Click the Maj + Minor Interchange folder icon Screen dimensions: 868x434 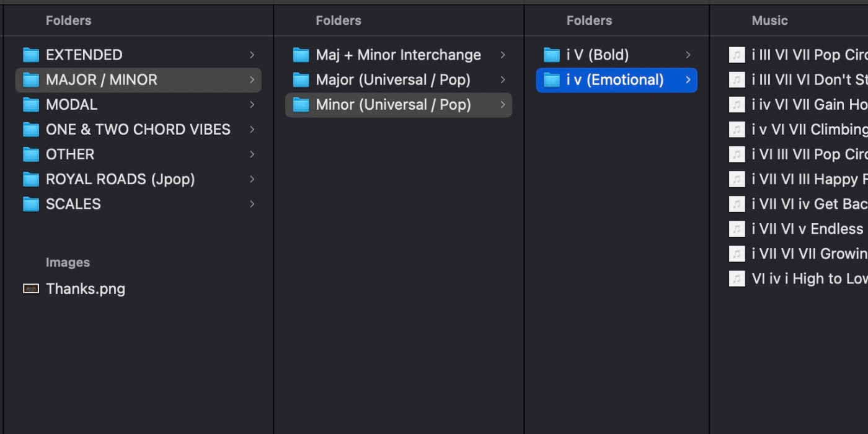(x=301, y=55)
